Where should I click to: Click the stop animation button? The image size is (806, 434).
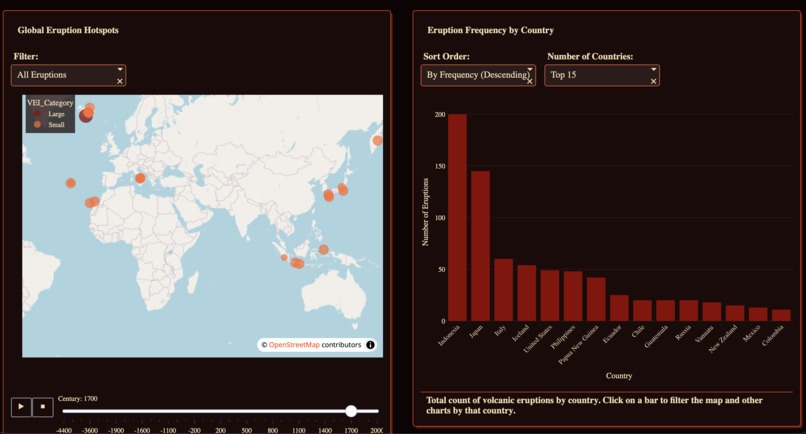tap(43, 407)
